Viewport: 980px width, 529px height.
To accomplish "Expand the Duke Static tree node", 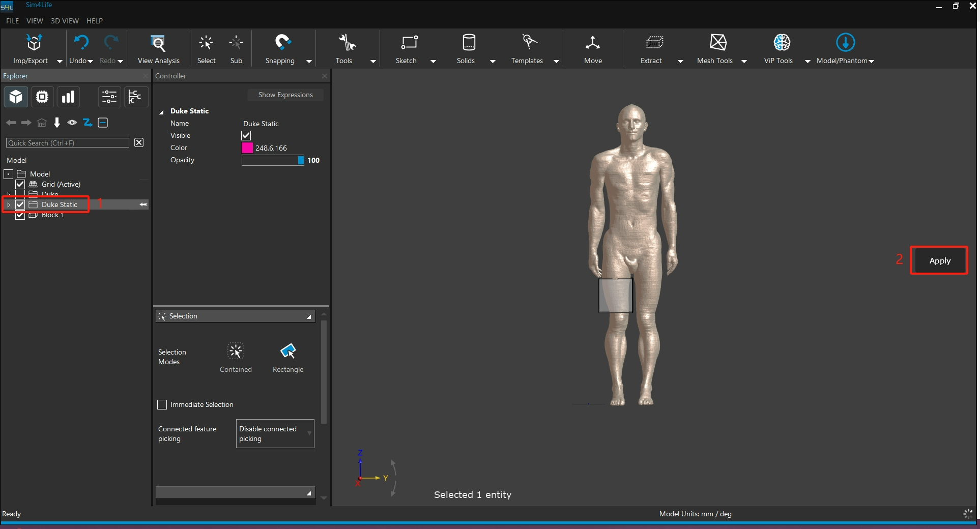I will pyautogui.click(x=9, y=204).
